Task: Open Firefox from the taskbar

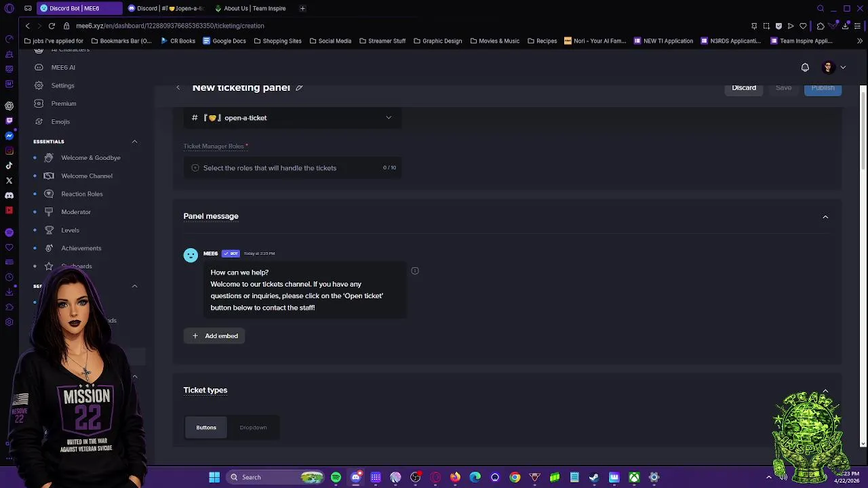Action: coord(455,477)
